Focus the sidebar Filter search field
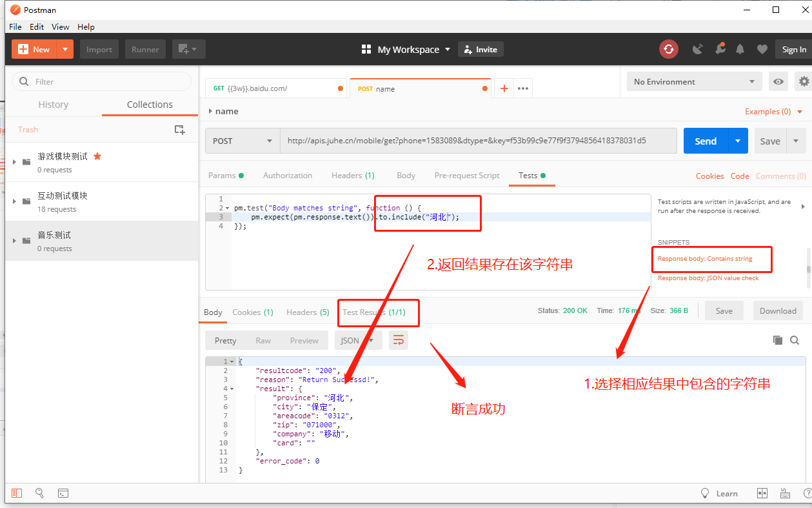Viewport: 812px width, 508px height. [101, 81]
